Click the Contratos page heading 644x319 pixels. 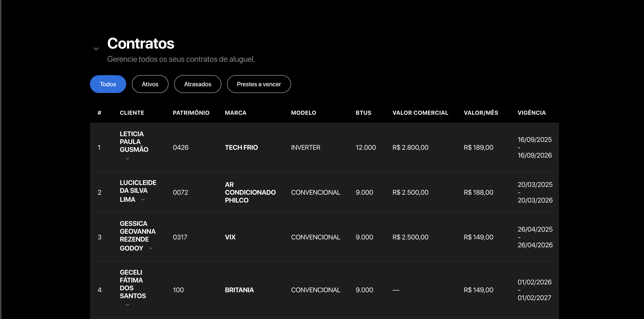(x=141, y=44)
